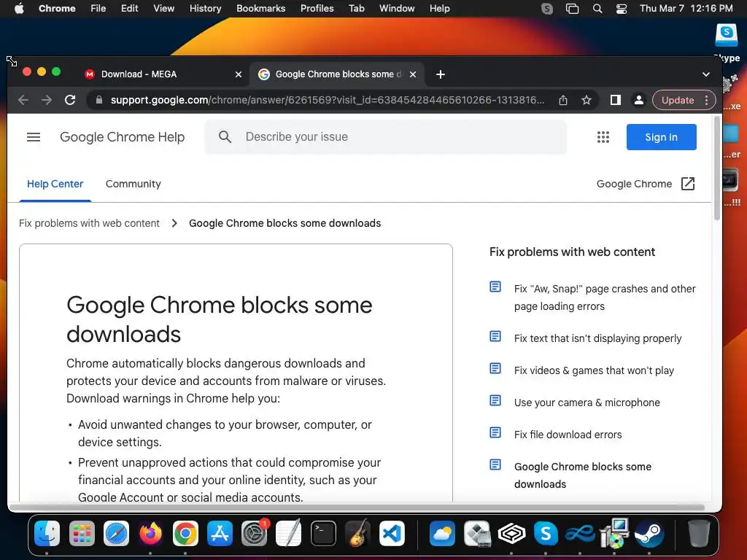Select the Community tab
The width and height of the screenshot is (747, 560).
point(133,184)
